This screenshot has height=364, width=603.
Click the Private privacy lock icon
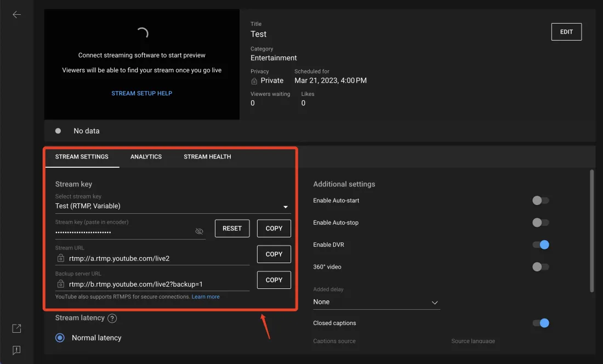(254, 81)
